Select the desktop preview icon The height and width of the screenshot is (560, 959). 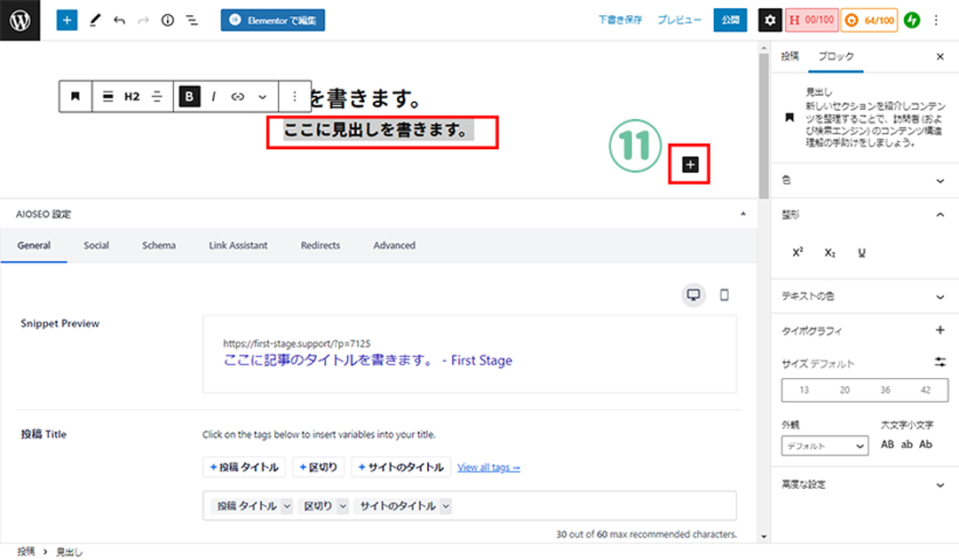coord(694,295)
